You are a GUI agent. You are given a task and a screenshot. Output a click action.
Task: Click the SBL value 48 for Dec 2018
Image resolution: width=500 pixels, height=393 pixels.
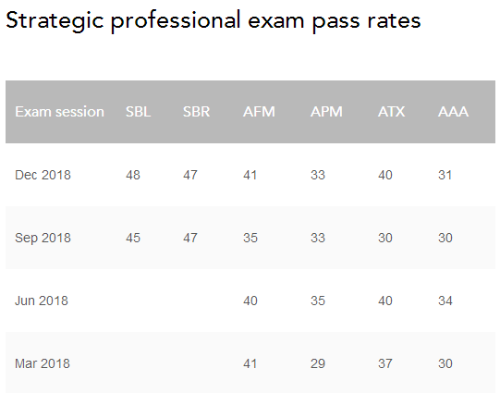[x=133, y=175]
